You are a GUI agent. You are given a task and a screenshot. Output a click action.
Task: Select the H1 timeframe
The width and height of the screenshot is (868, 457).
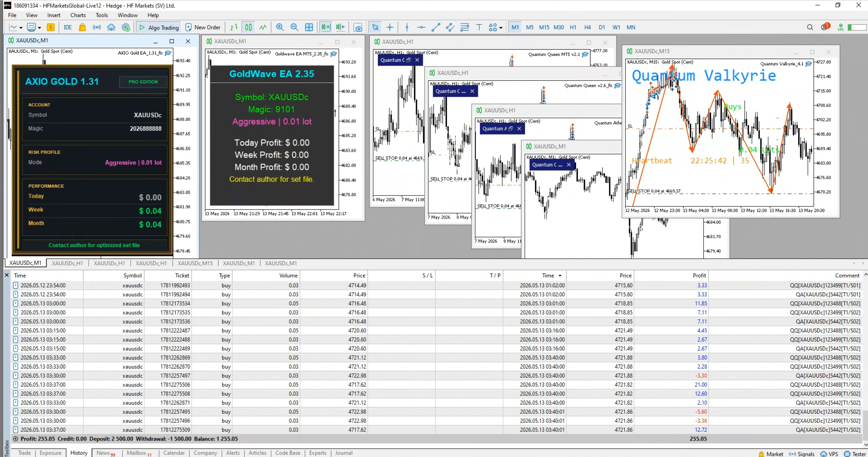(x=573, y=27)
